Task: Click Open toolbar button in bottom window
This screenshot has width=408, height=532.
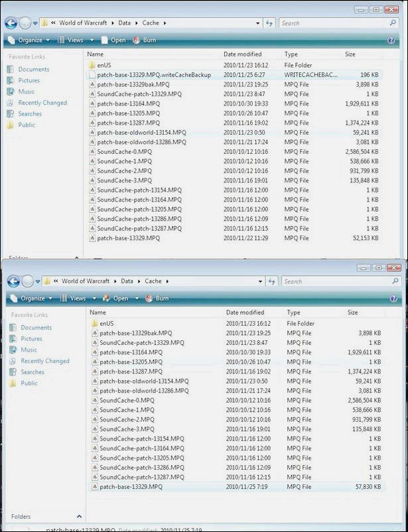Action: (x=116, y=299)
